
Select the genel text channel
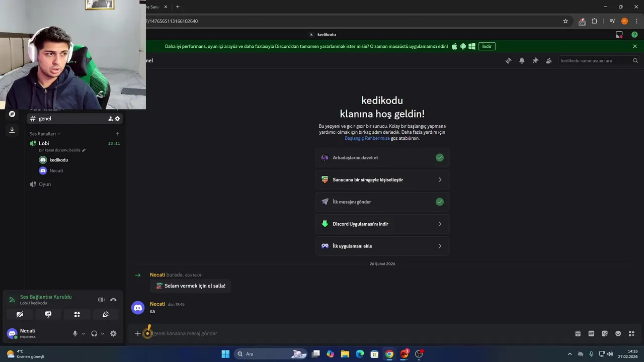pyautogui.click(x=74, y=119)
